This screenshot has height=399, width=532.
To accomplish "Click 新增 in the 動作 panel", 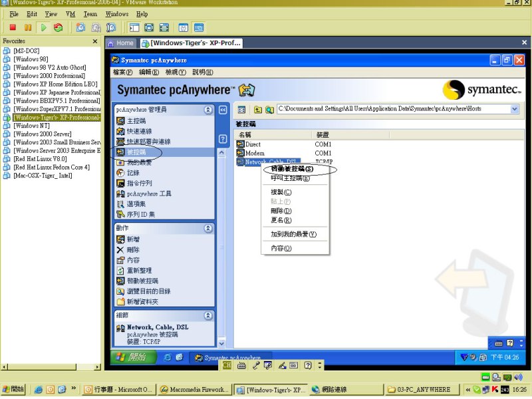I will coord(128,239).
